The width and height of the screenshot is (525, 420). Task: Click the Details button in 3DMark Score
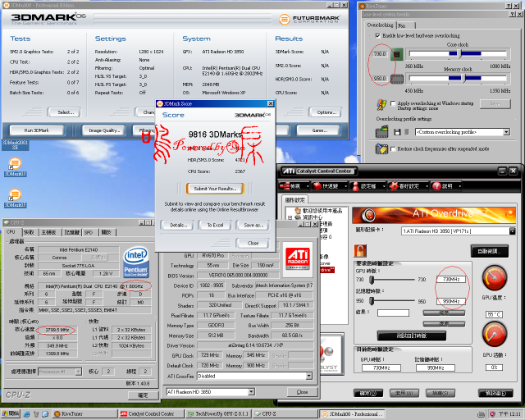[177, 225]
